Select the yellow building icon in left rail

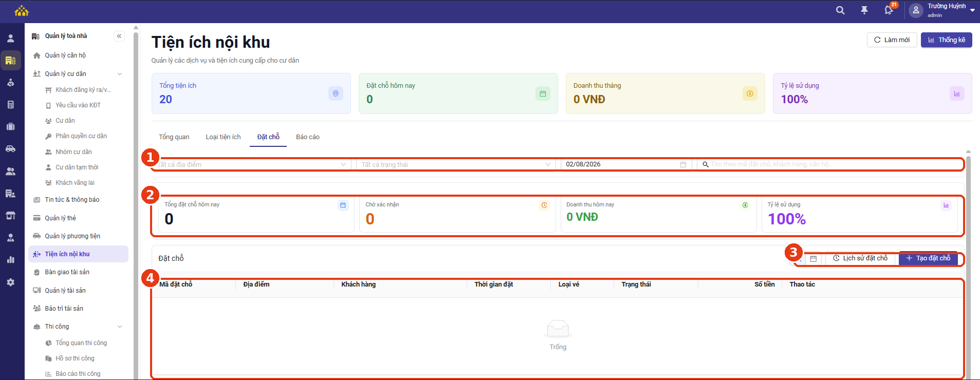click(11, 61)
